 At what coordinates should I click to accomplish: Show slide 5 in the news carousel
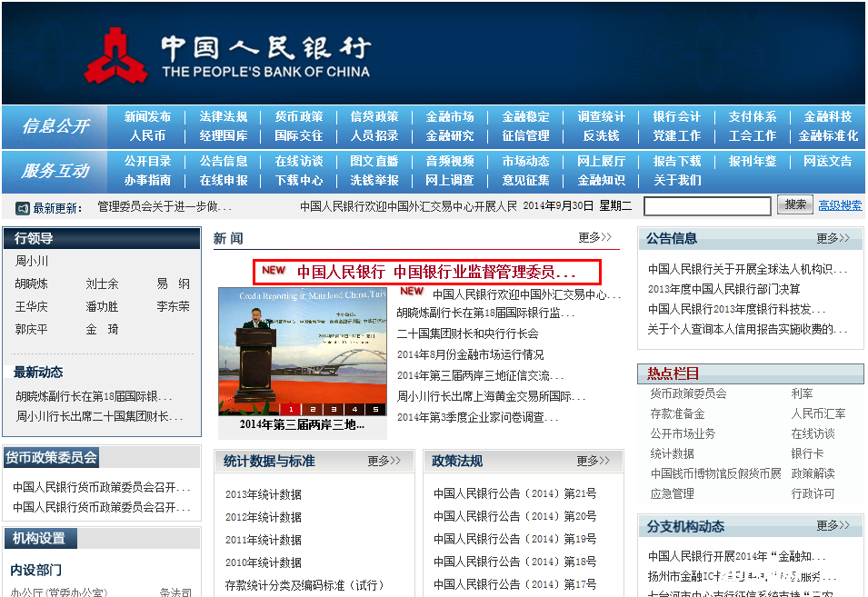375,409
